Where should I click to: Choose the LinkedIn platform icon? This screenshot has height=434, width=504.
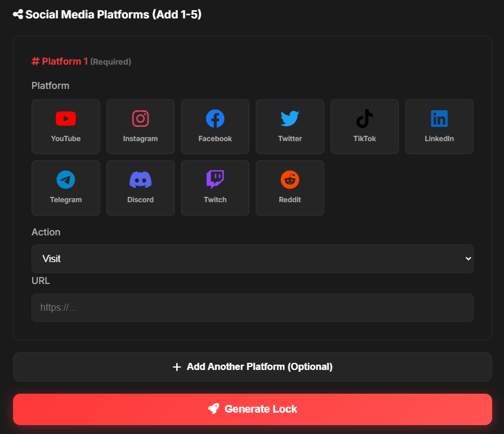tap(439, 126)
